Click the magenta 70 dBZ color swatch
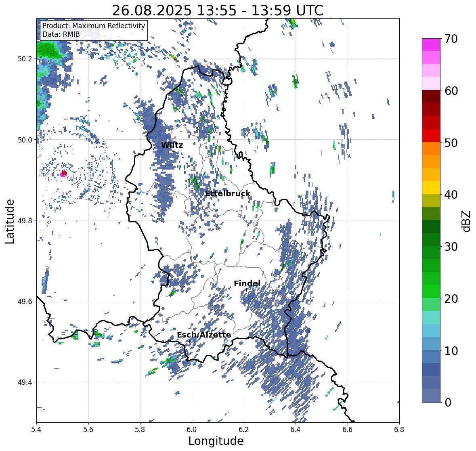 [x=431, y=45]
